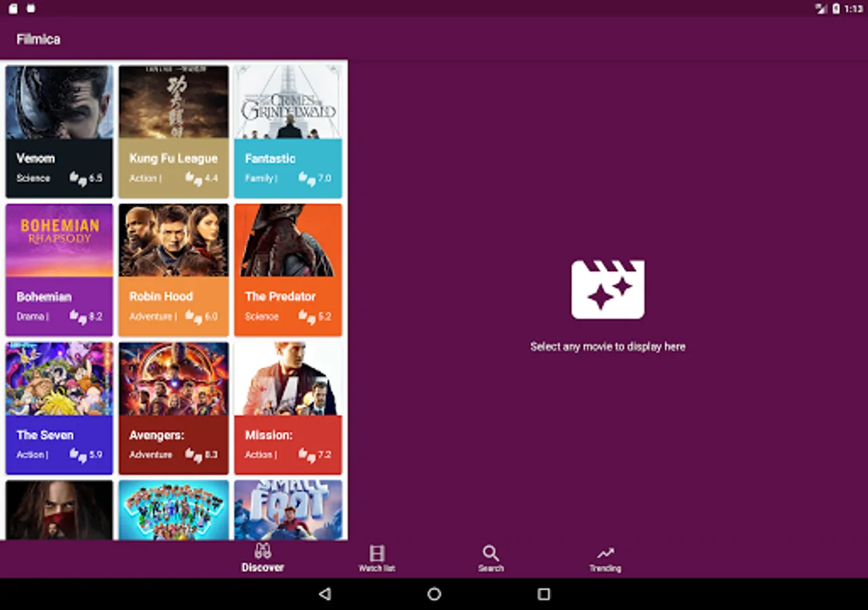Open the Kung Fu League poster
868x610 pixels.
(174, 102)
